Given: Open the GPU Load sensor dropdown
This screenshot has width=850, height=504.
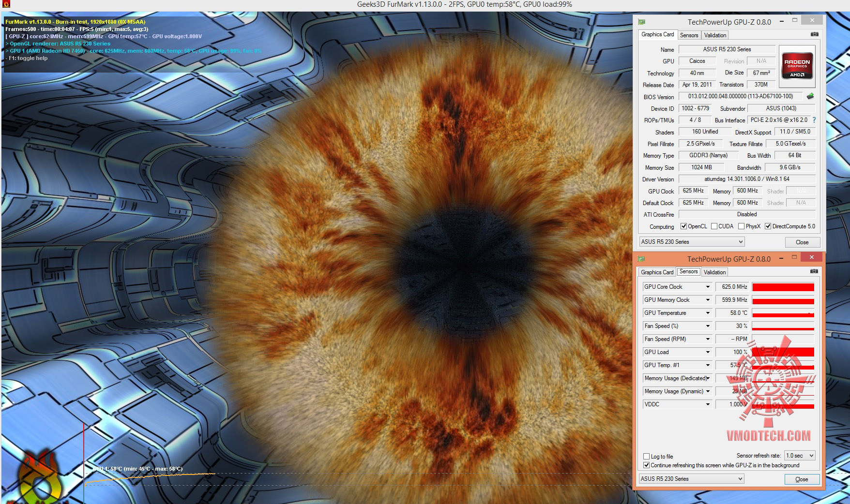Looking at the screenshot, I should click(707, 352).
